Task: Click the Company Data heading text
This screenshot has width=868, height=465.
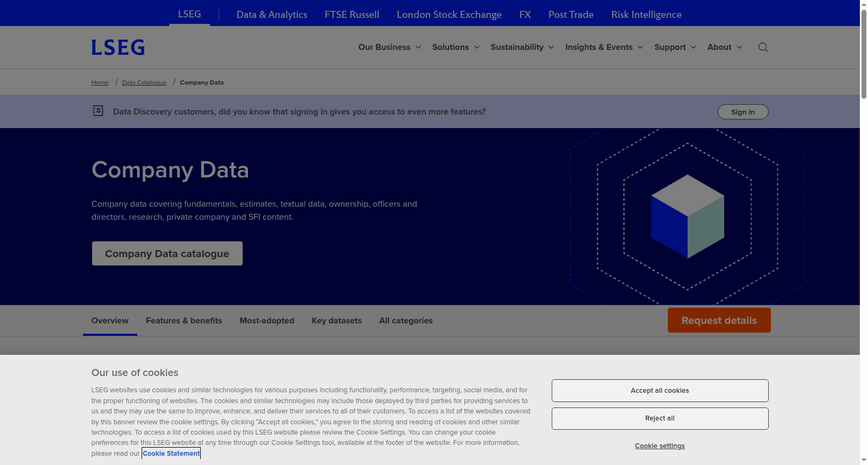Action: [x=170, y=170]
